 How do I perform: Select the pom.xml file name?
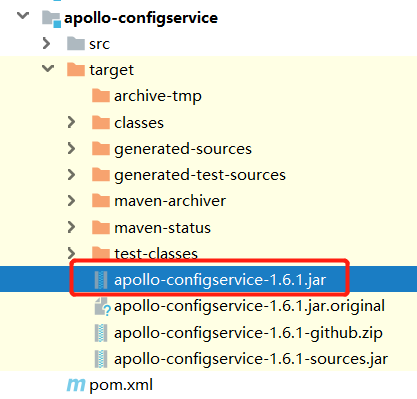coord(121,385)
